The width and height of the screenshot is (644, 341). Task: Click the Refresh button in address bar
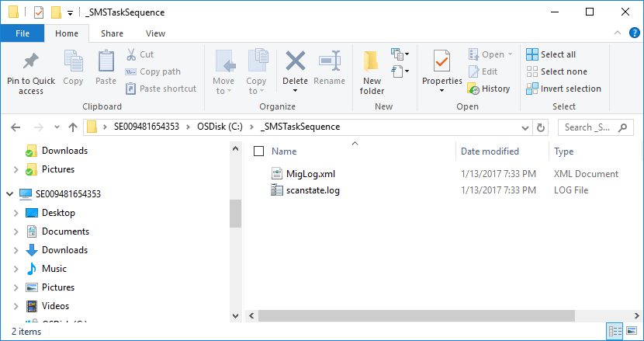tap(541, 127)
